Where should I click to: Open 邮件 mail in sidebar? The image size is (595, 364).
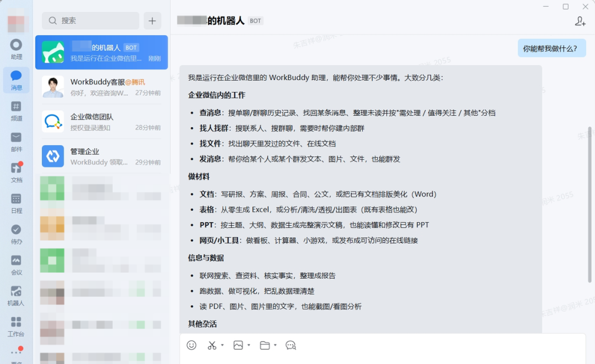tap(16, 142)
